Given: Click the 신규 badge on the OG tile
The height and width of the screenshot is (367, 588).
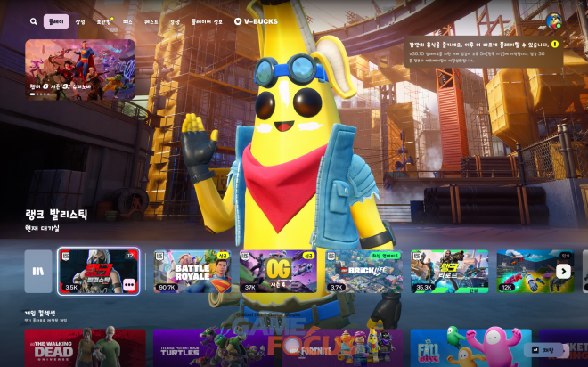Looking at the screenshot, I should coord(308,256).
